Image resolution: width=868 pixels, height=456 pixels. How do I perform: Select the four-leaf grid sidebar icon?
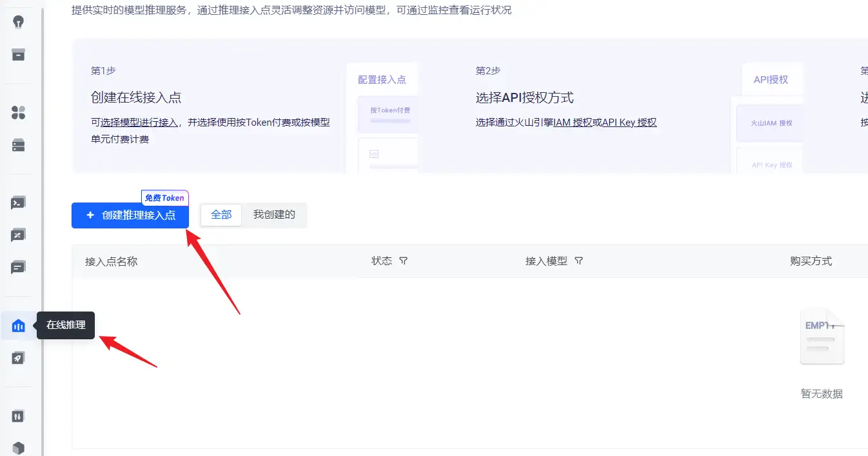[x=19, y=113]
